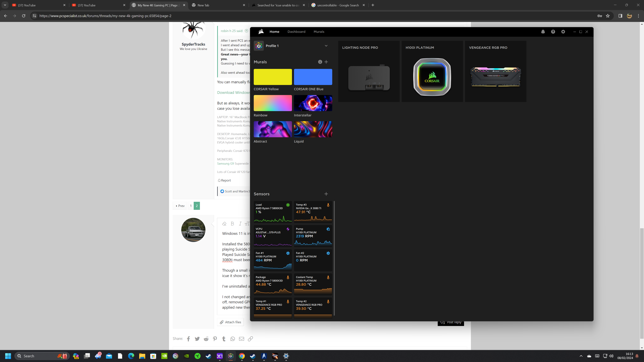644x362 pixels.
Task: Switch to the iCUE Home tab
Action: [274, 32]
